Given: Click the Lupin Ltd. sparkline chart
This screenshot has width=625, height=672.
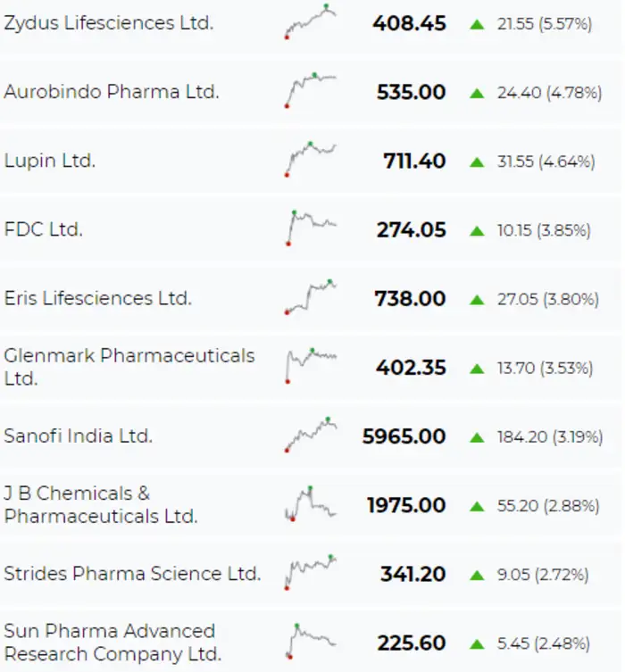Looking at the screenshot, I should point(311,158).
